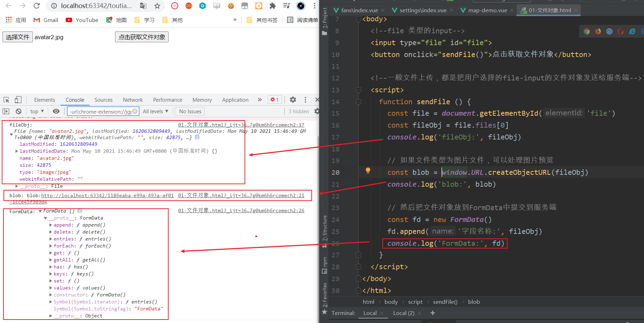The image size is (644, 323).
Task: Expand the append function entry
Action: (51, 225)
